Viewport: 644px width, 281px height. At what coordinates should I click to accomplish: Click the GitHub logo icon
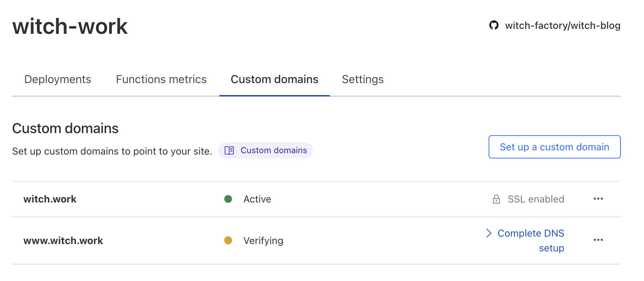pos(494,25)
